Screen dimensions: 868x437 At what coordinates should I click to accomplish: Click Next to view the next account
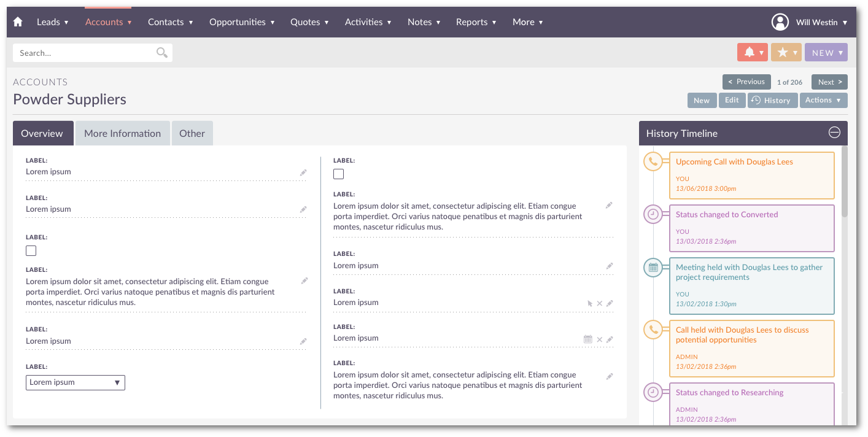click(829, 82)
